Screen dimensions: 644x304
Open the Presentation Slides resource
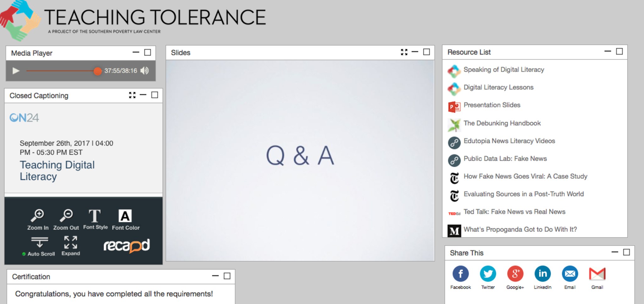pyautogui.click(x=492, y=105)
